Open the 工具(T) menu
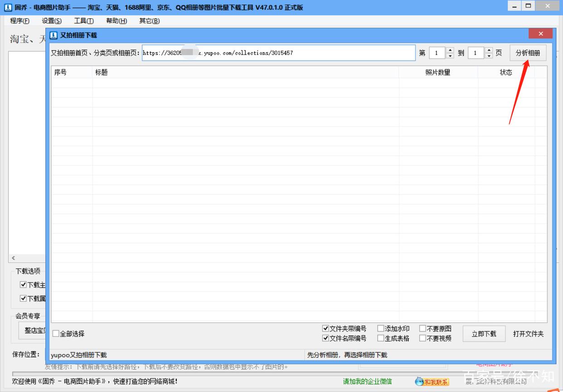This screenshot has width=563, height=392. coord(83,21)
